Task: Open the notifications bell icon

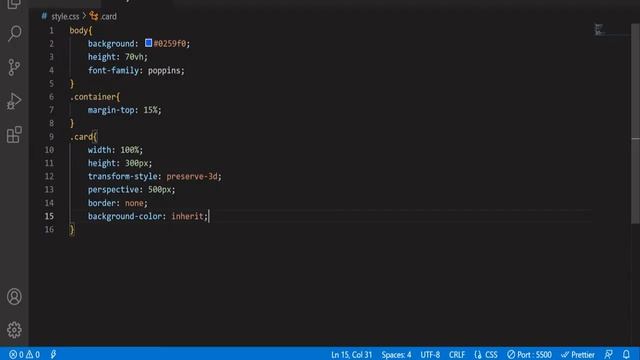Action: [627, 354]
